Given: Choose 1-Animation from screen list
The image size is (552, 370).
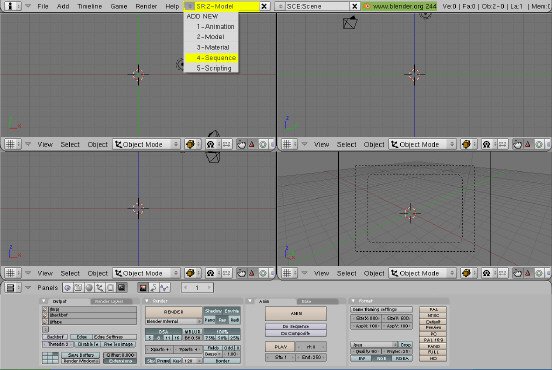Looking at the screenshot, I should (x=211, y=26).
